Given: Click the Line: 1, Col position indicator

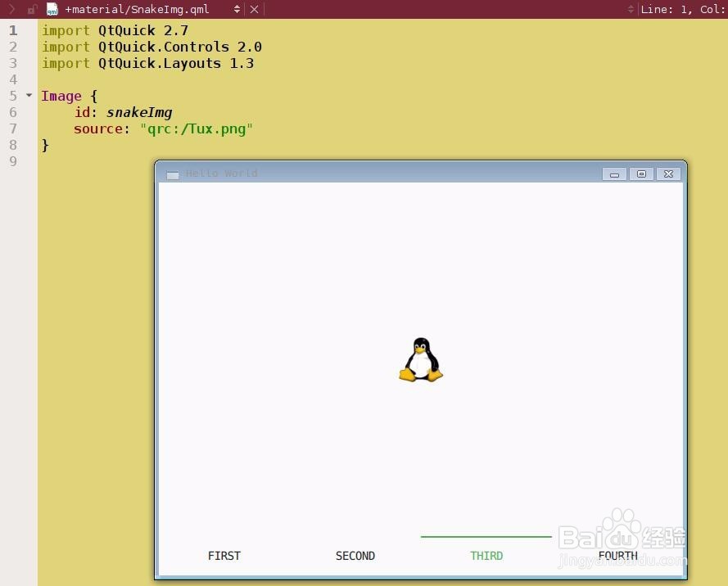Looking at the screenshot, I should [x=684, y=9].
